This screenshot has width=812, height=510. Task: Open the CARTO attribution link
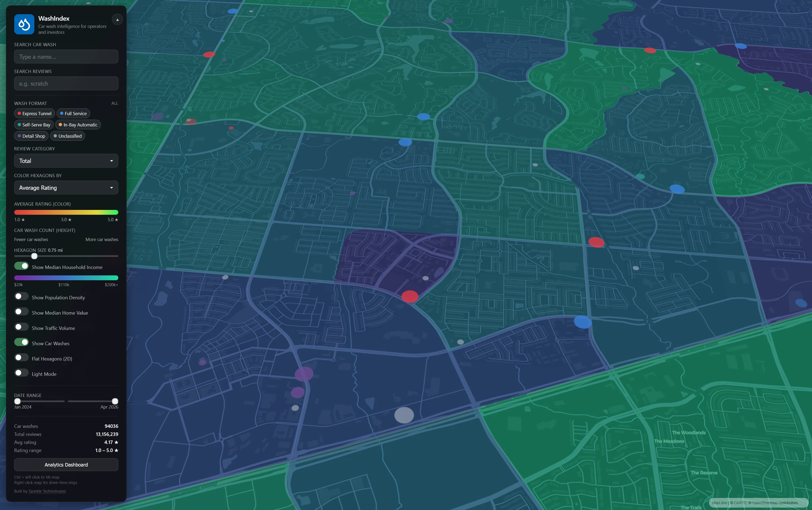coord(740,502)
